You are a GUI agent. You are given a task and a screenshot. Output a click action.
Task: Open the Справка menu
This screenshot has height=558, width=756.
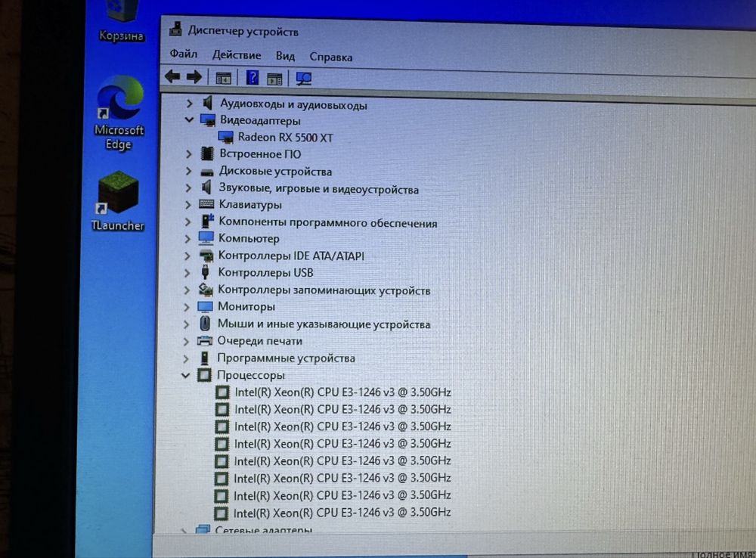[331, 57]
